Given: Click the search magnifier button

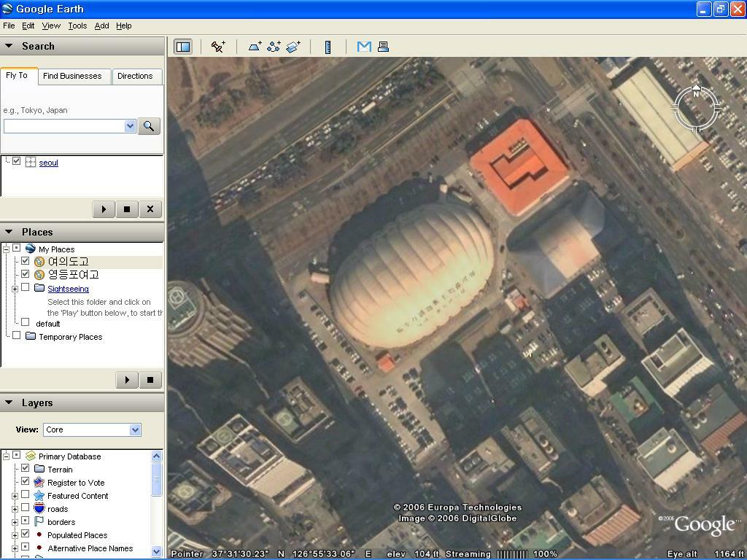Looking at the screenshot, I should [148, 126].
